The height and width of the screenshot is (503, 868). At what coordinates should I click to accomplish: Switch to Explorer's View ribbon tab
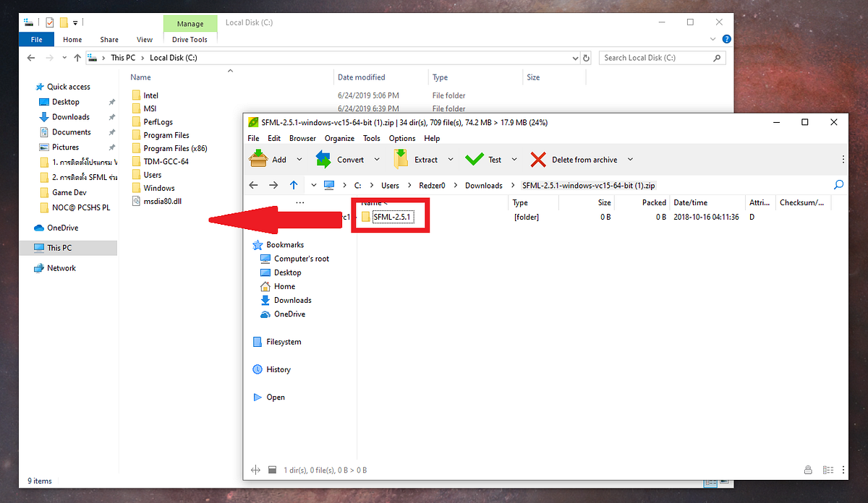pos(145,40)
